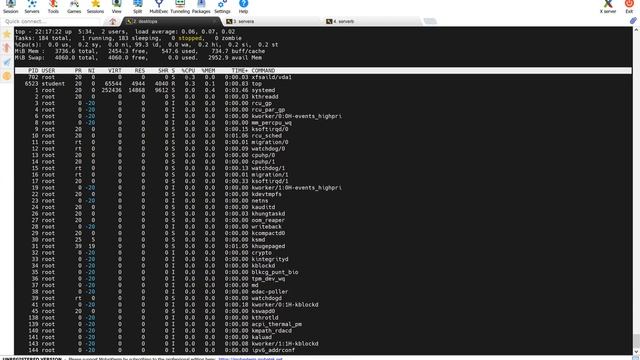Viewport: 640px width, 360px height.
Task: Open the Sessions star toolbar icon
Action: pos(96,6)
